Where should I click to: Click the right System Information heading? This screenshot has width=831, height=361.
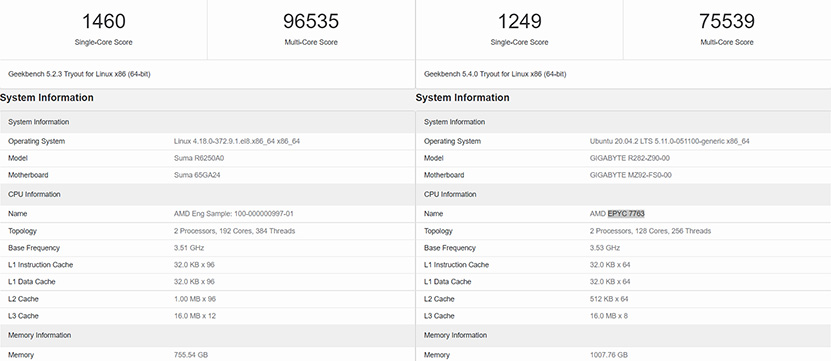pos(462,98)
